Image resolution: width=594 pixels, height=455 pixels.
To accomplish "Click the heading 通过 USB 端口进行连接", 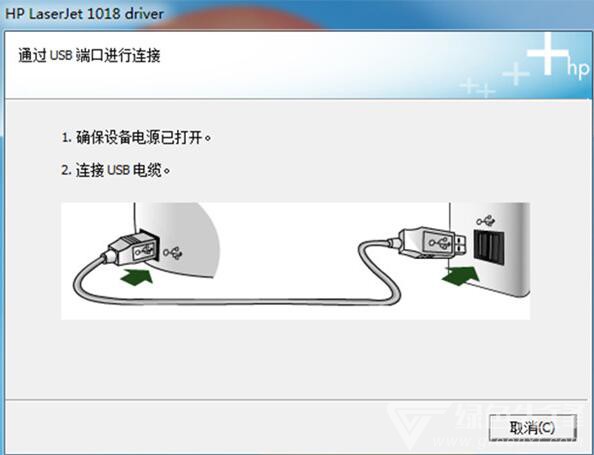I will [89, 55].
